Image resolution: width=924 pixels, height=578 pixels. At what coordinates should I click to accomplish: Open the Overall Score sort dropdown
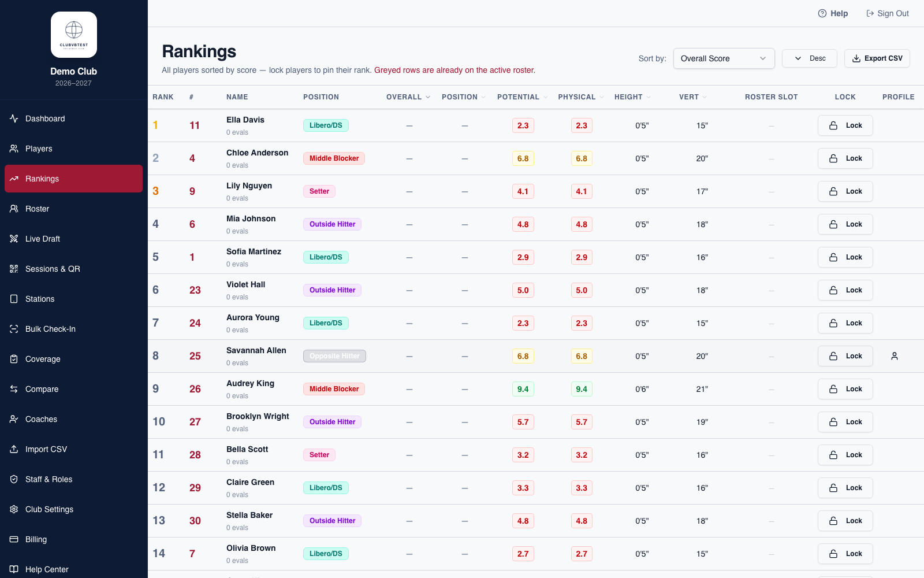pos(724,58)
